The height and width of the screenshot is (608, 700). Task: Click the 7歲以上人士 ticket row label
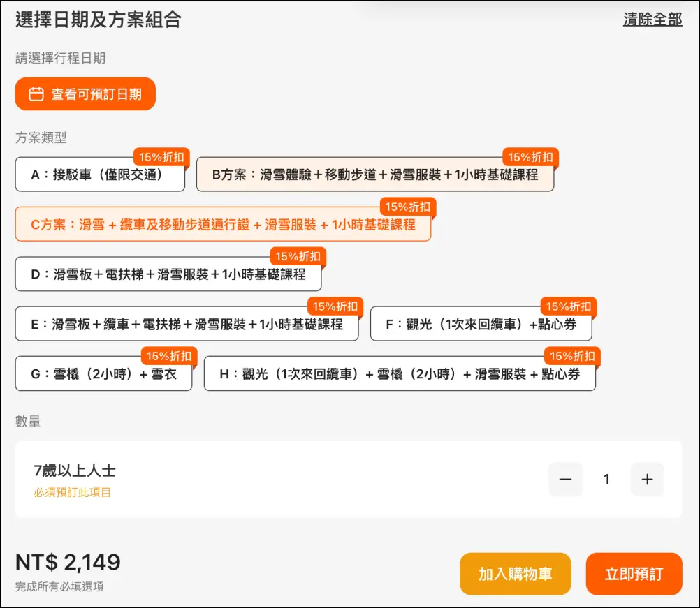75,471
